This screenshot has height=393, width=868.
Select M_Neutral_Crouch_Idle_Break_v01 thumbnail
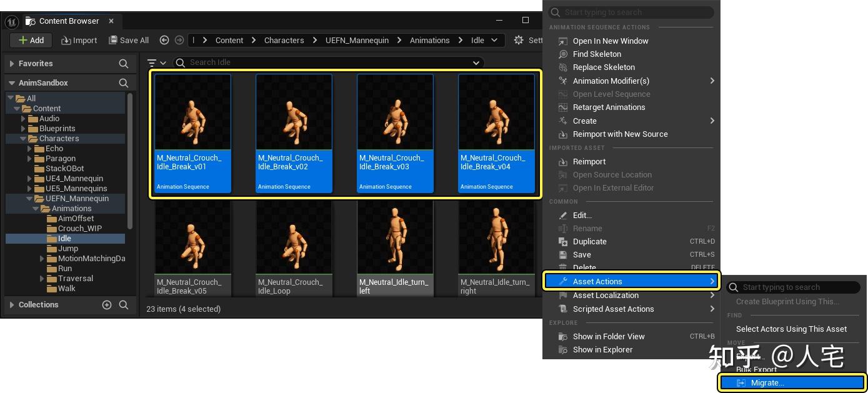[192, 112]
